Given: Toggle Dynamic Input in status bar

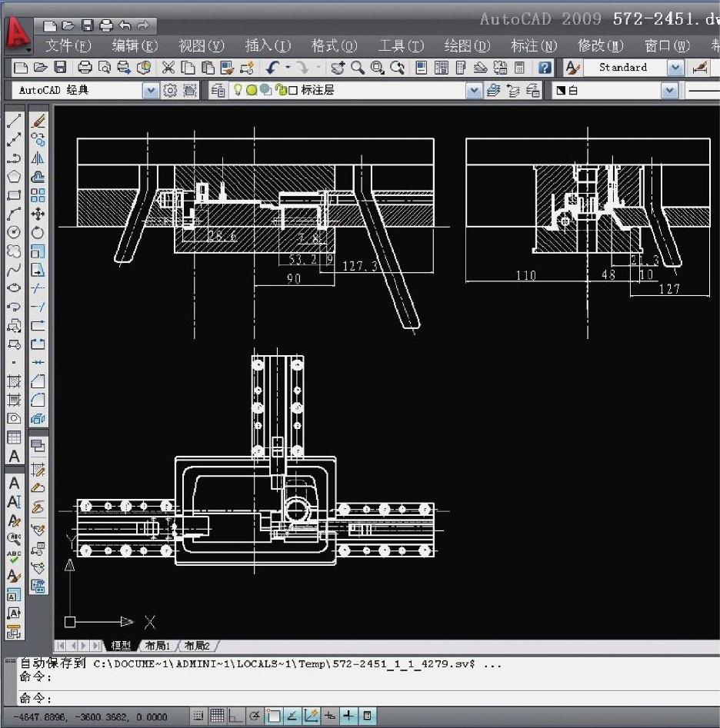Looking at the screenshot, I should [x=330, y=716].
